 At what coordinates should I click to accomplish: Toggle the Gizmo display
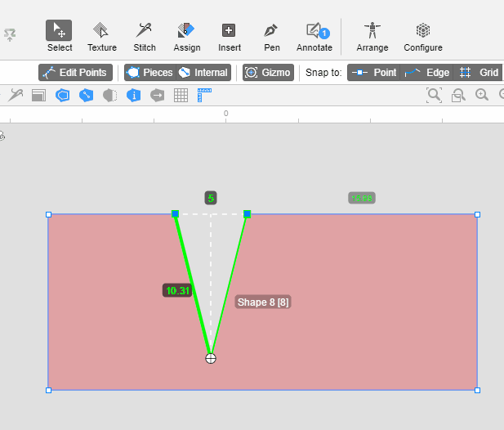(268, 73)
